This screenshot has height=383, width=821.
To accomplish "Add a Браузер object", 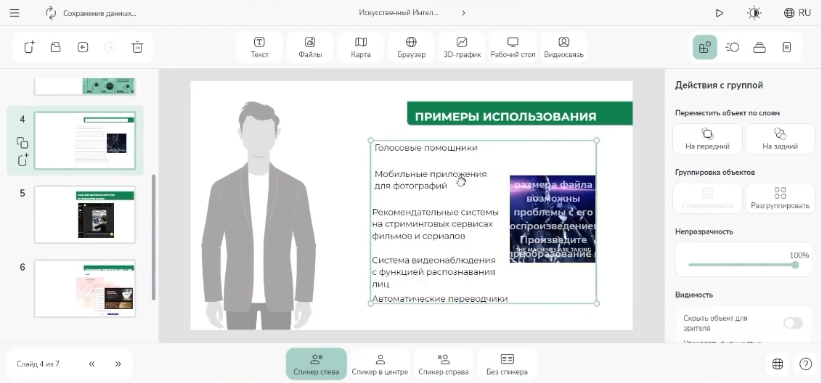I will tap(411, 47).
